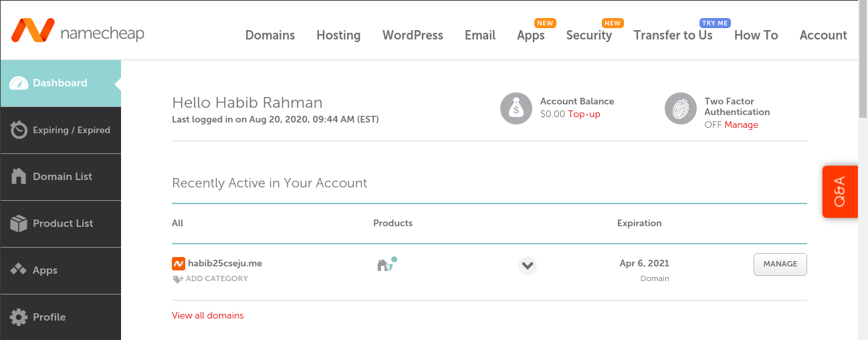The height and width of the screenshot is (340, 868).
Task: Open Transfer to Us menu
Action: [x=673, y=35]
